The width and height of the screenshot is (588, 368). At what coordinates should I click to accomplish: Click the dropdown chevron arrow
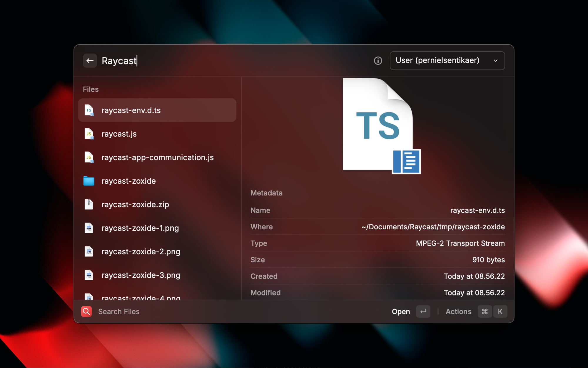(x=496, y=61)
